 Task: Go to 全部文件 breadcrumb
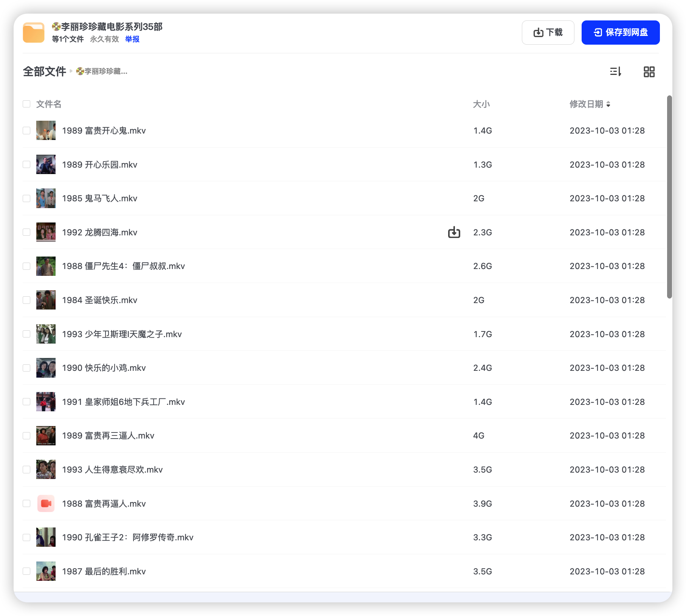(45, 71)
